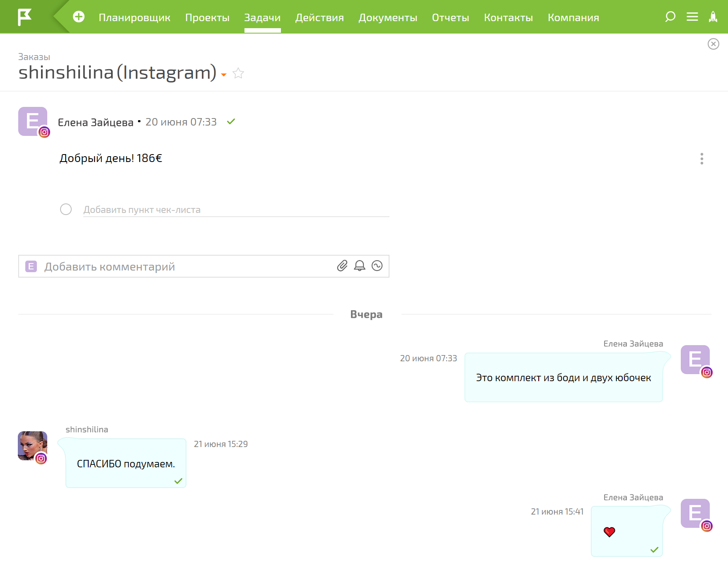728x585 pixels.
Task: Go to the Проекты section
Action: (207, 18)
